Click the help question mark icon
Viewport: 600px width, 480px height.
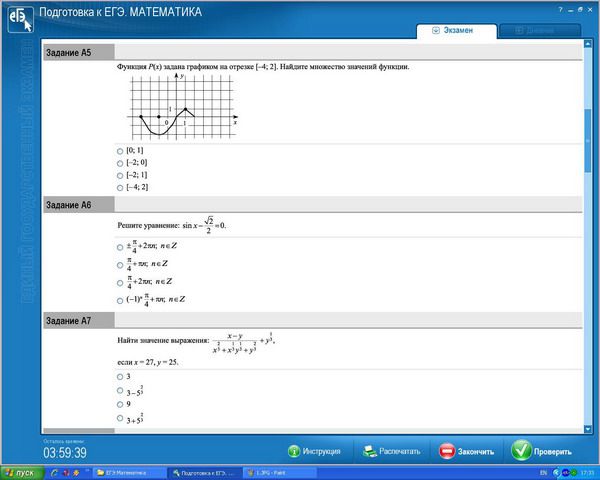tap(559, 8)
